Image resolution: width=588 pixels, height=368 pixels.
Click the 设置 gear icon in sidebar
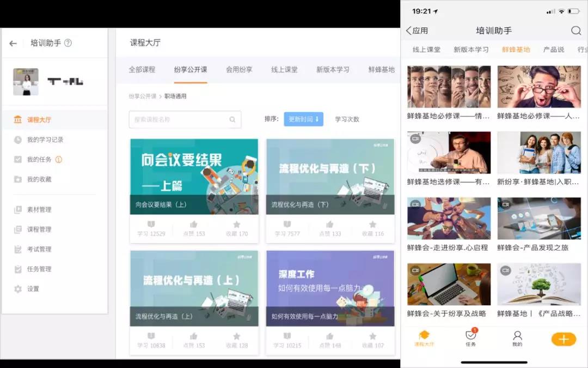coord(18,289)
